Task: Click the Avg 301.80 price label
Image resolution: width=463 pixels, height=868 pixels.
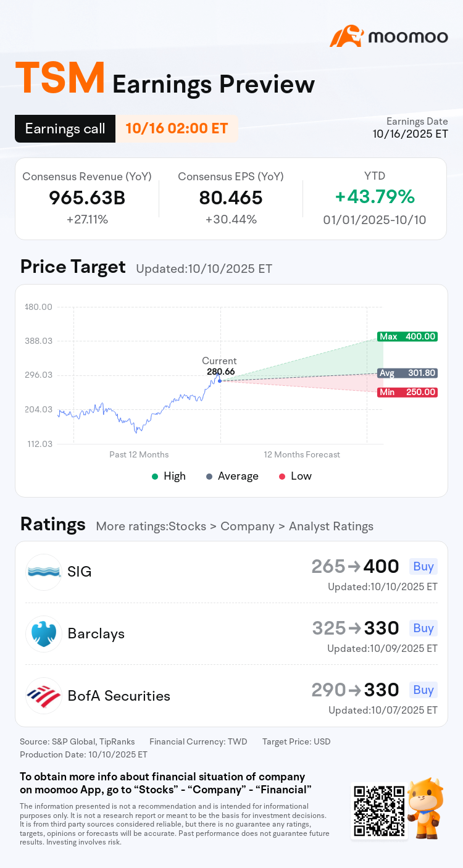Action: 407,373
